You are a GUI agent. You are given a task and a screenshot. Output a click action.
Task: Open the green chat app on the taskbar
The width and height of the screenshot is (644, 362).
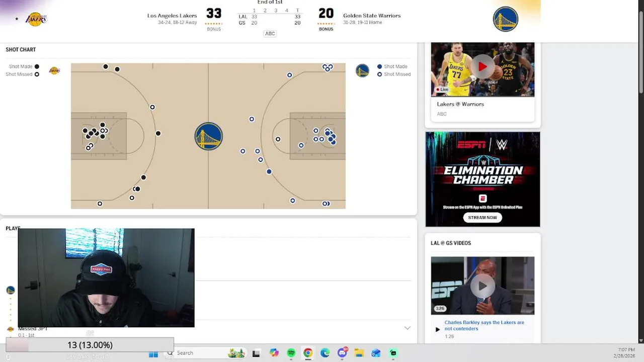pos(393,353)
